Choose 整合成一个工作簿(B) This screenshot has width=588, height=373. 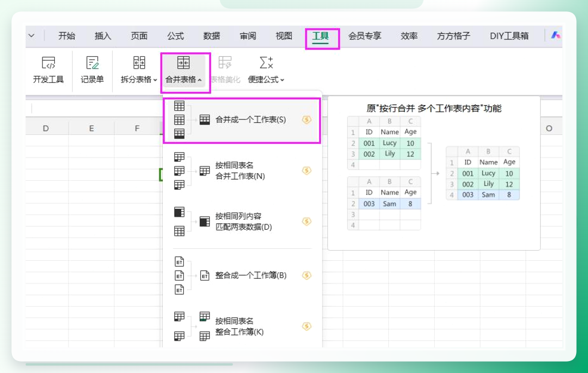click(x=242, y=276)
